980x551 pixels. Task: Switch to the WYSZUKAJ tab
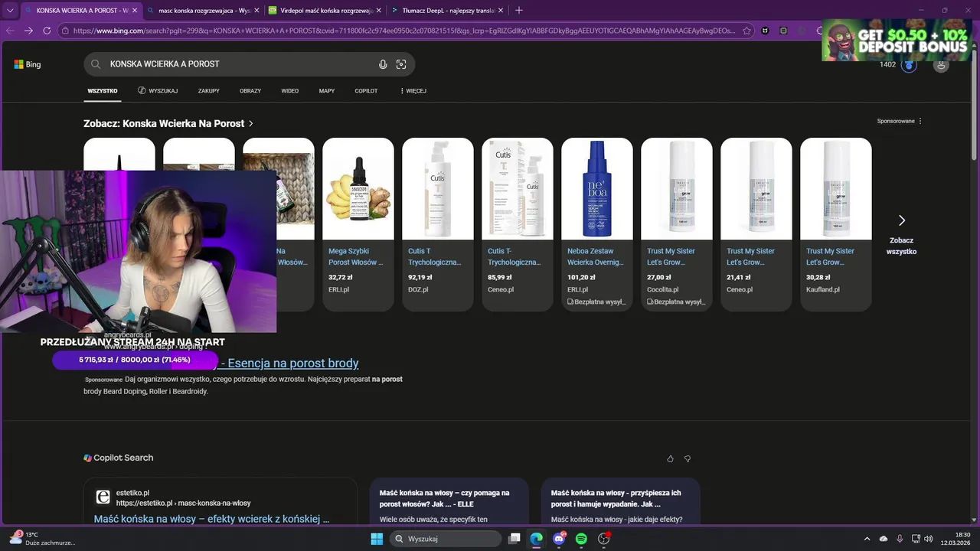point(158,91)
